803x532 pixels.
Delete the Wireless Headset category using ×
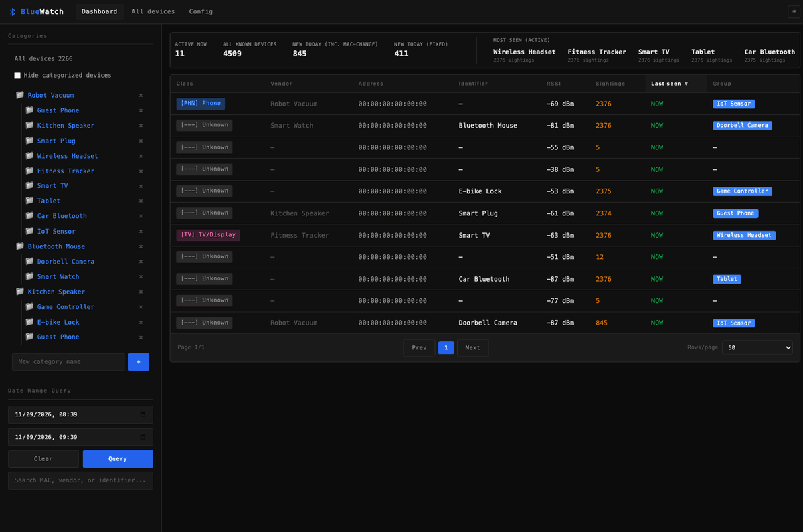(141, 156)
